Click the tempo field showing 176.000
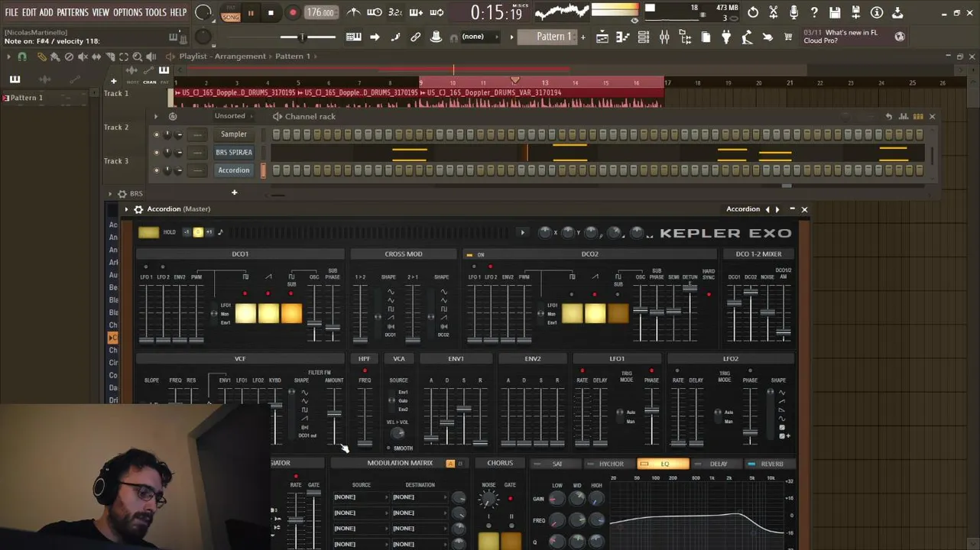Image resolution: width=980 pixels, height=550 pixels. 320,12
